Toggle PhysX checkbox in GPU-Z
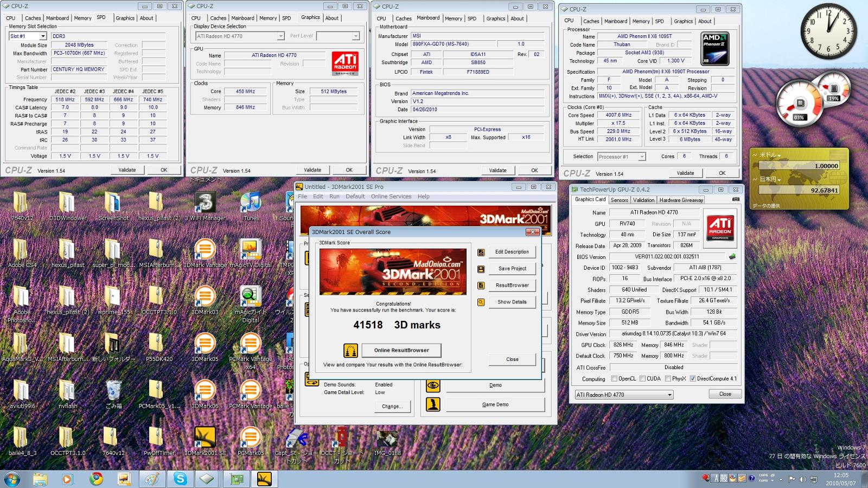The width and height of the screenshot is (868, 488). [668, 379]
